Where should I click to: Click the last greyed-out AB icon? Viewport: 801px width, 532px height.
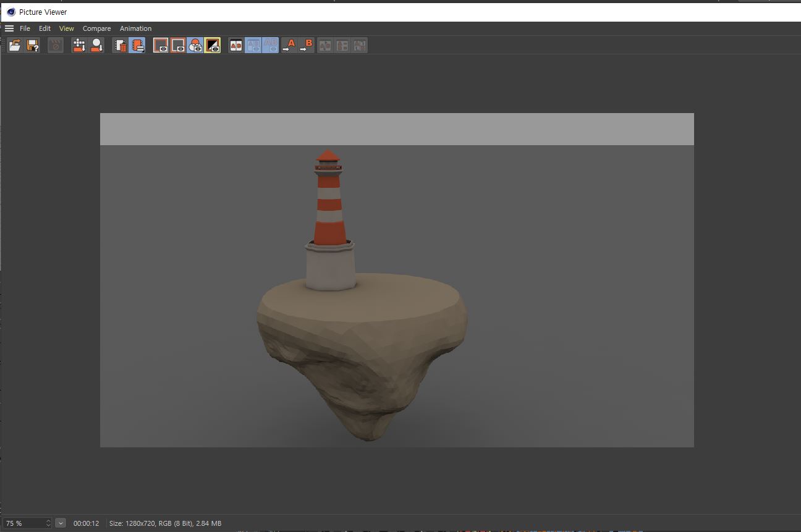pyautogui.click(x=359, y=45)
